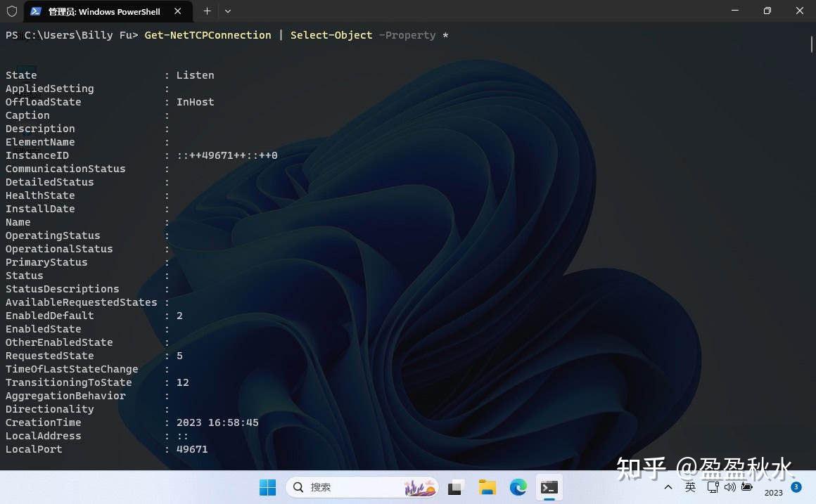This screenshot has width=816, height=504.
Task: Open Microsoft Edge from the taskbar
Action: (518, 487)
